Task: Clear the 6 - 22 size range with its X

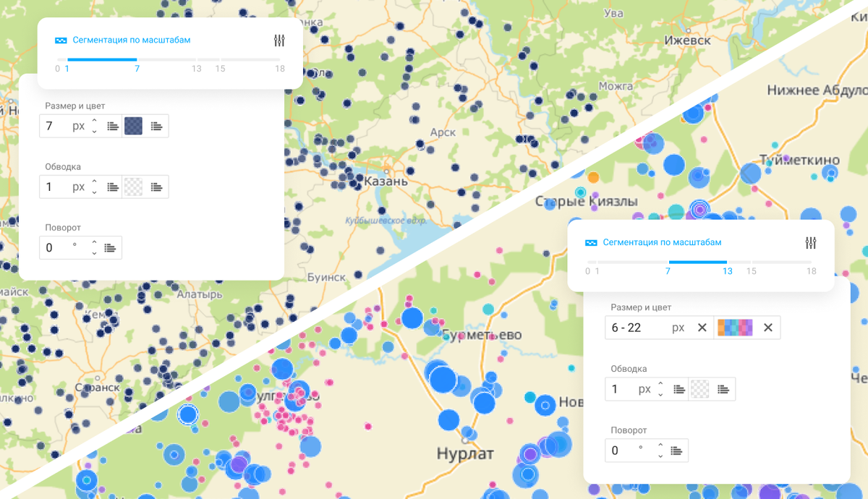Action: point(702,328)
